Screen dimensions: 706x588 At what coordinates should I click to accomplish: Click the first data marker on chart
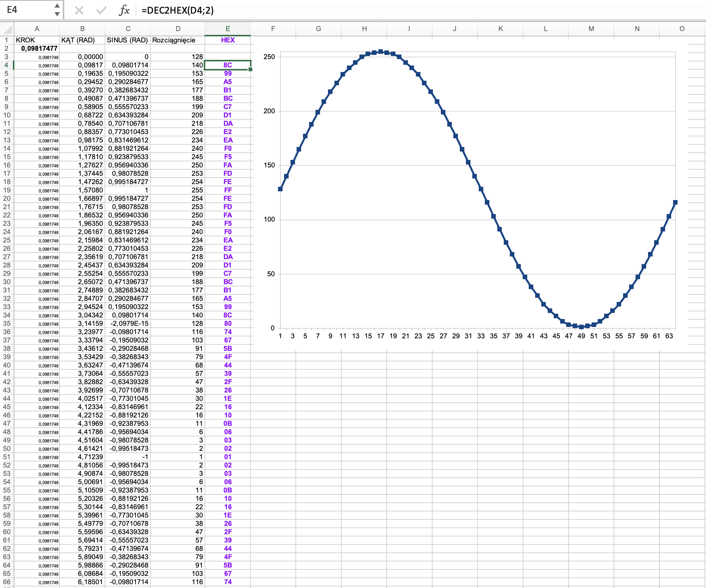[x=280, y=189]
